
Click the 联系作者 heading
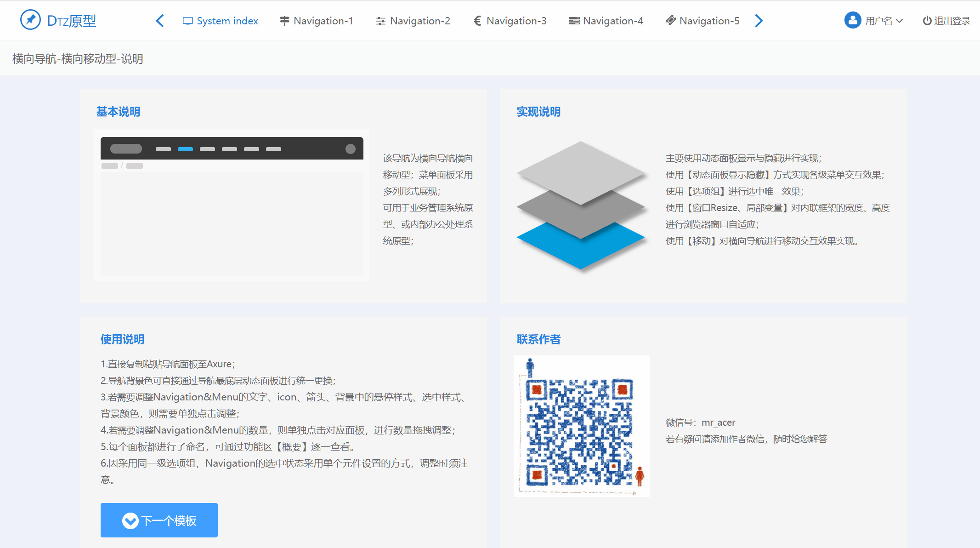(538, 339)
